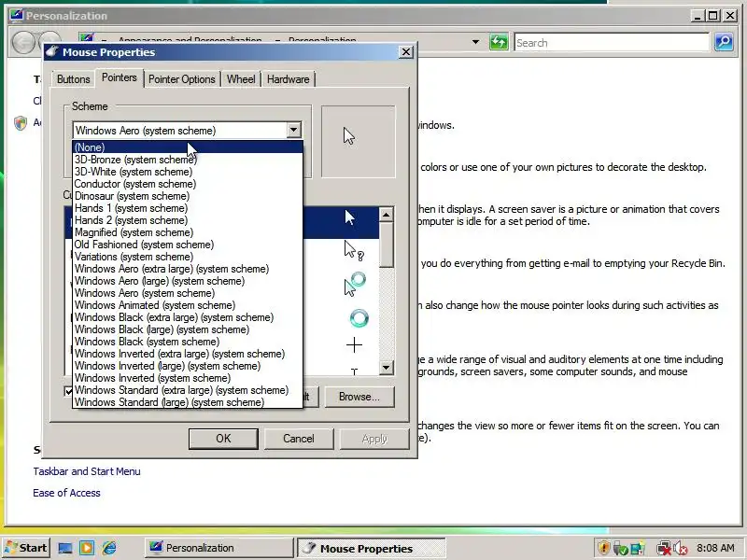Screen dimensions: 747x560
Task: Switch to the Buttons tab
Action: [74, 79]
